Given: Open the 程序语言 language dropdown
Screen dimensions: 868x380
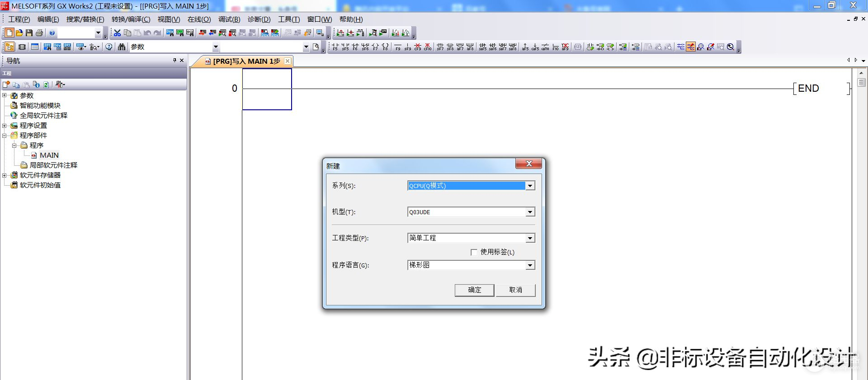Looking at the screenshot, I should [x=530, y=265].
